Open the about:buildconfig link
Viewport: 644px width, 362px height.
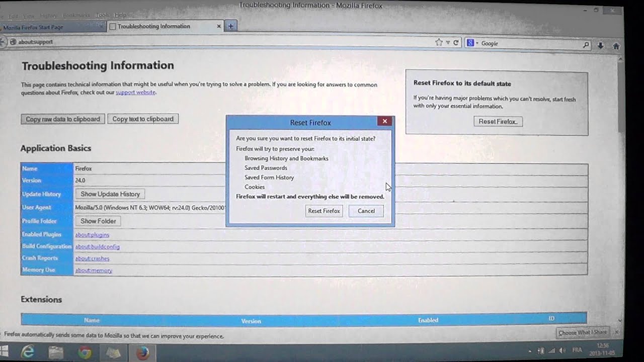[97, 247]
